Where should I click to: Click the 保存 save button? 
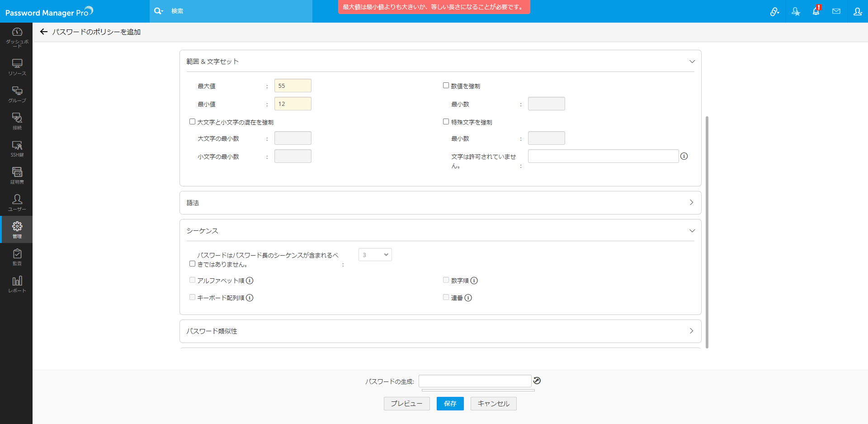click(x=450, y=404)
